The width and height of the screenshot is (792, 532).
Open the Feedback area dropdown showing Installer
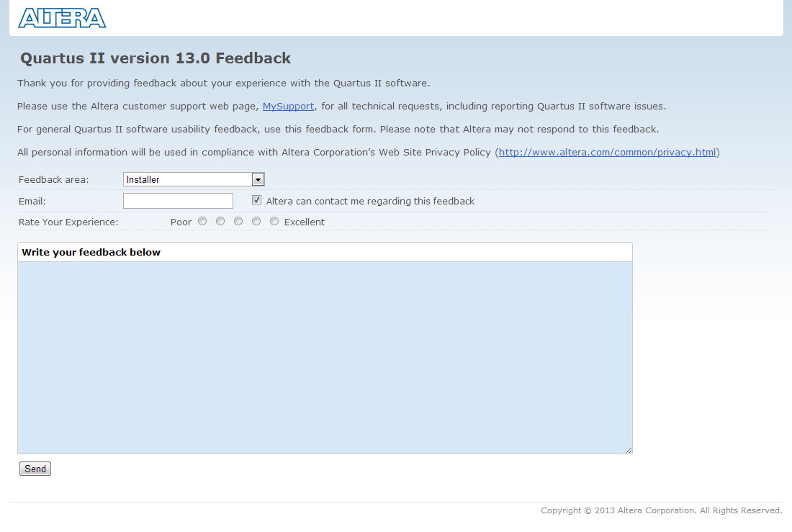coord(194,179)
